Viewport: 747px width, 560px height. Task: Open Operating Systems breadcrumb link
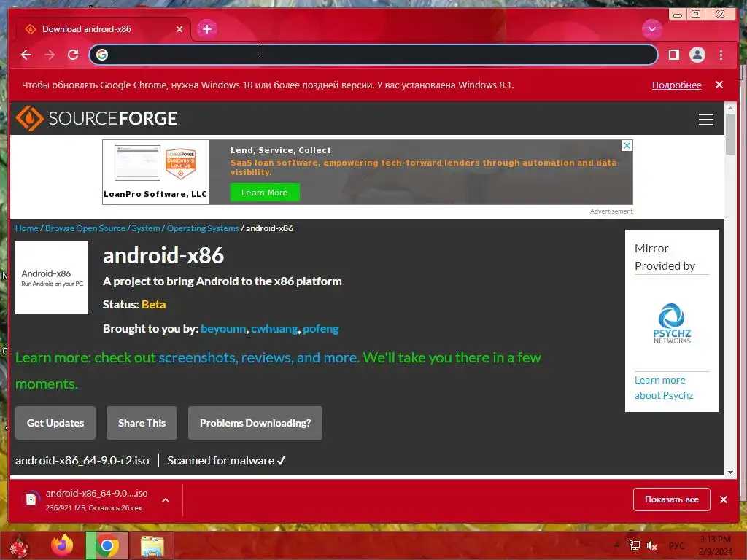(203, 228)
